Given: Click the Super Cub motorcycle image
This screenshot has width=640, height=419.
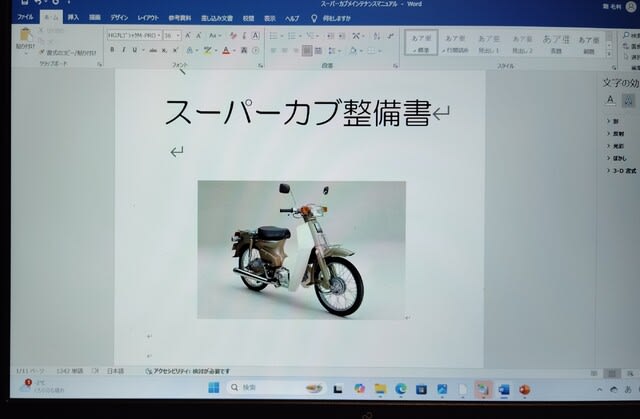Looking at the screenshot, I should tap(302, 249).
